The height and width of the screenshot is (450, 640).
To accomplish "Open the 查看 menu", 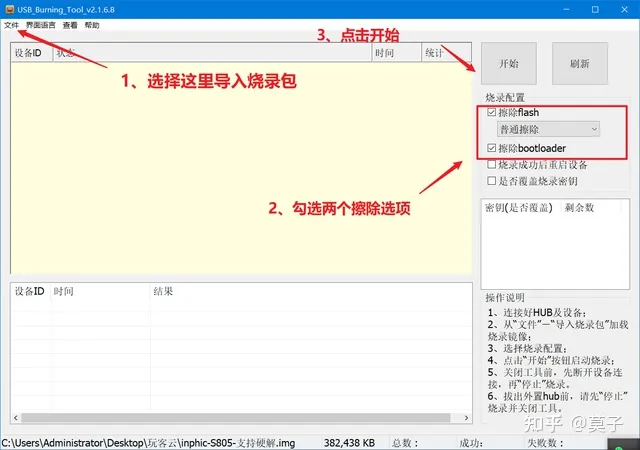I will (70, 25).
